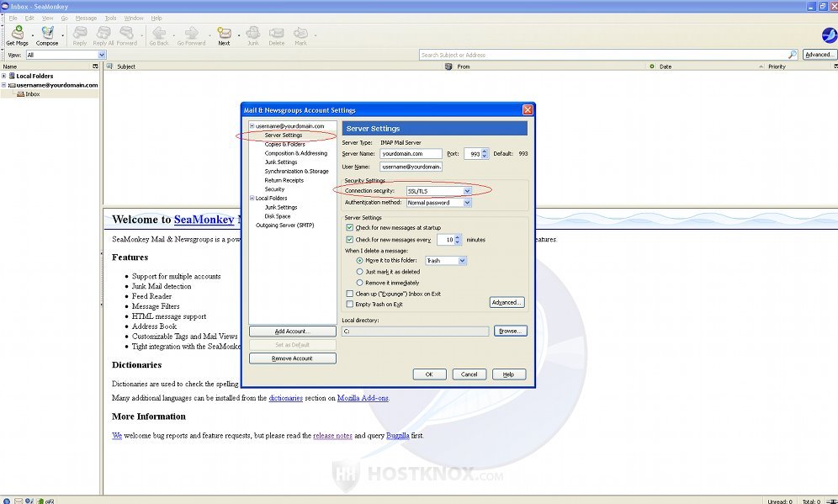Open the File menu
Viewport: 838px width, 504px height.
13,19
